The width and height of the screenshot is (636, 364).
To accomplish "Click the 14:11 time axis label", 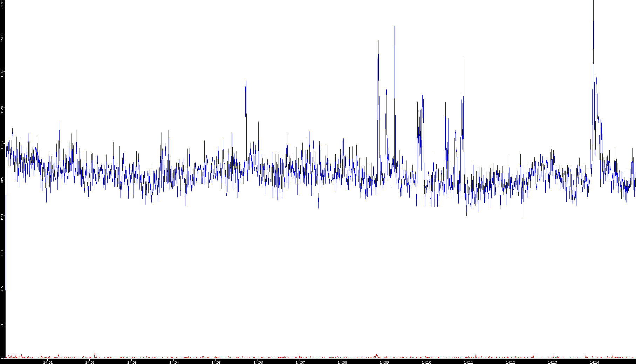I will coord(468,362).
